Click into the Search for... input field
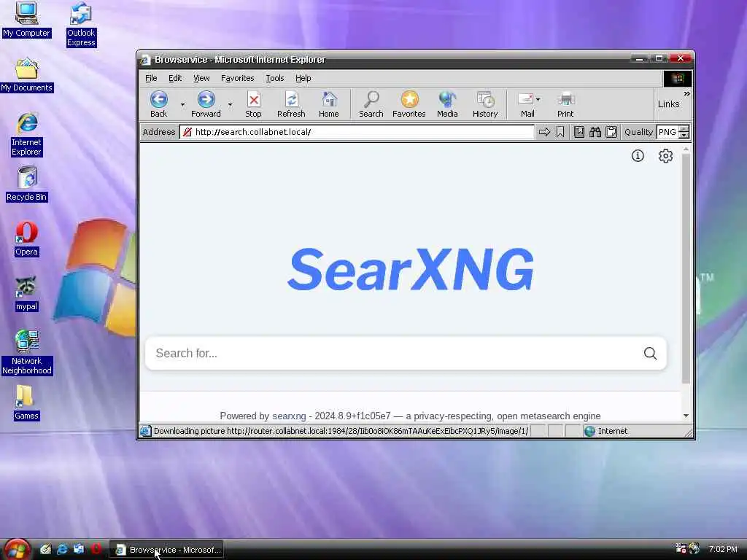Screen dimensions: 747x560 [x=396, y=354]
